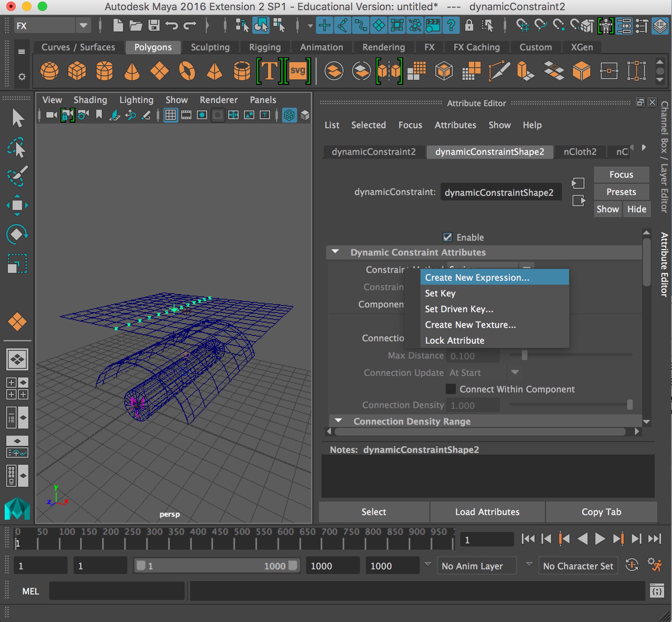672x622 pixels.
Task: Create a polygon sphere from the shelf
Action: click(x=50, y=71)
